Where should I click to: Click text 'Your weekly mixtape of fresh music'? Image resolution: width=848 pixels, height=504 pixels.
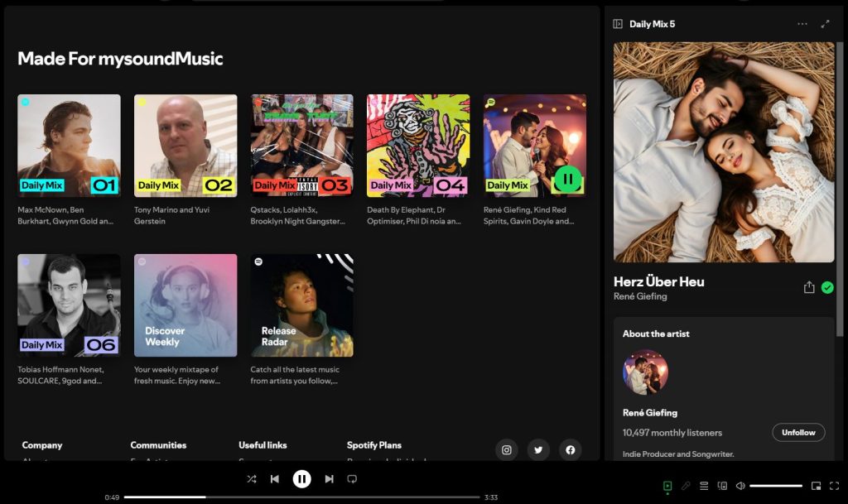tap(176, 375)
